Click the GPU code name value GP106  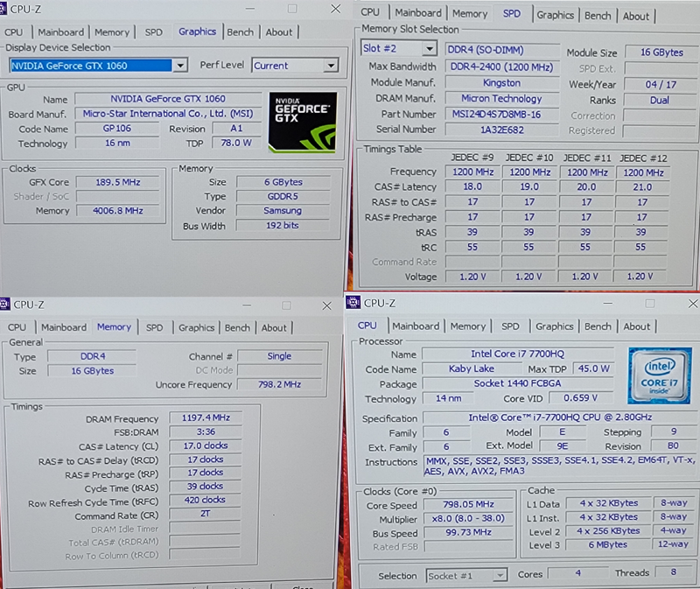pos(117,128)
